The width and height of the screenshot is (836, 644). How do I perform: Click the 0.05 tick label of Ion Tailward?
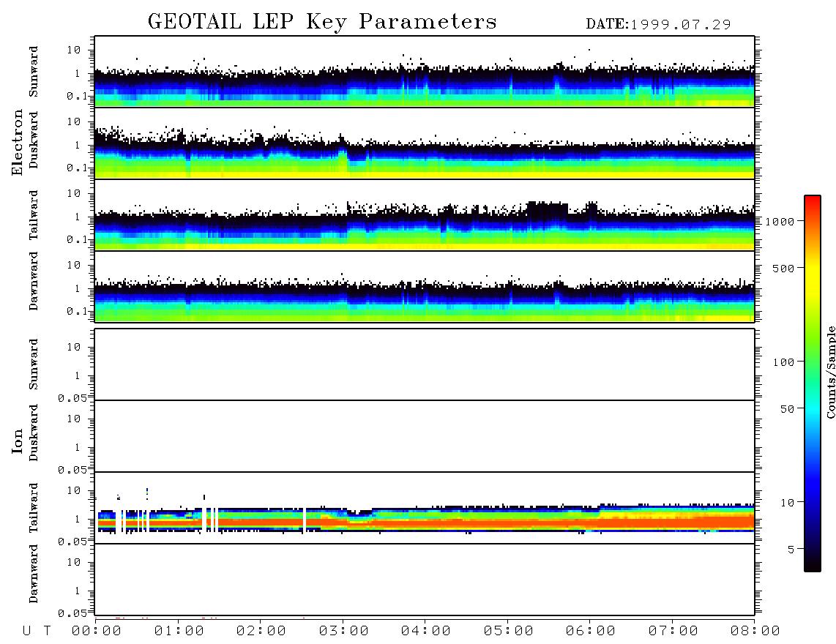72,542
